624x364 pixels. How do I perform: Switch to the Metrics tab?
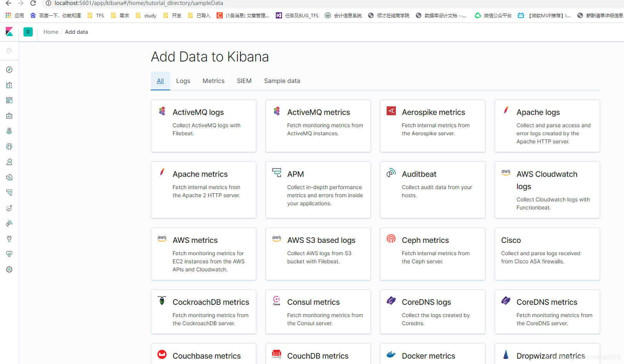(x=214, y=81)
